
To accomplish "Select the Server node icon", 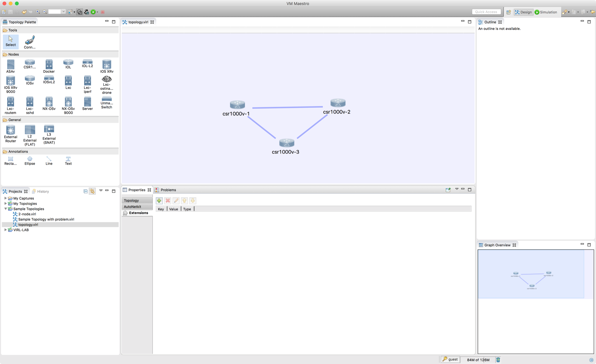I will 87,104.
